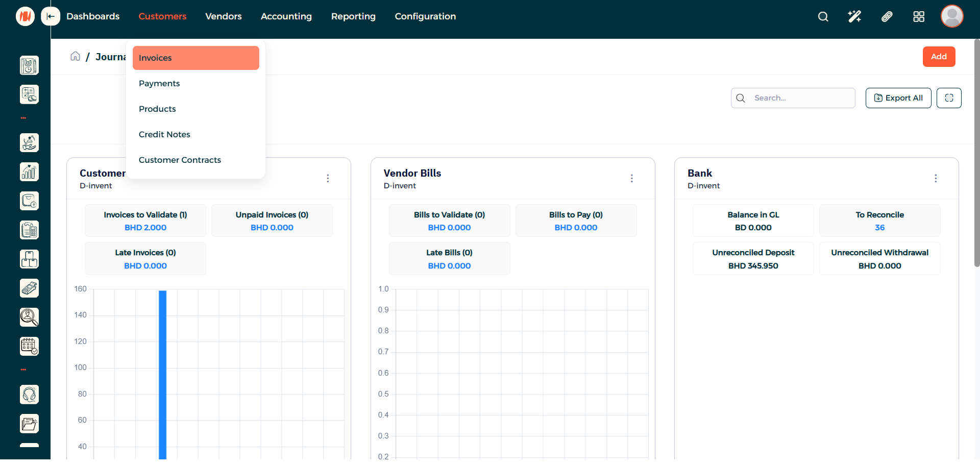Click the headphones support icon in sidebar

click(x=29, y=395)
